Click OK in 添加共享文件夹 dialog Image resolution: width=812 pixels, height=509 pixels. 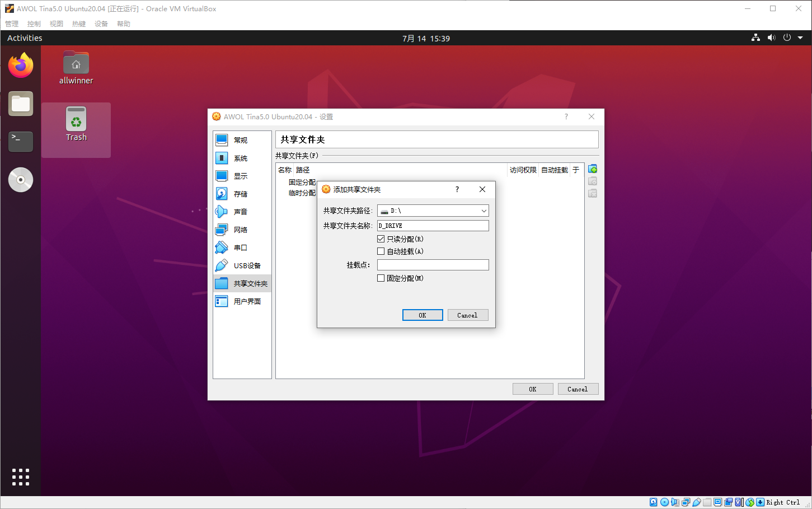tap(423, 315)
